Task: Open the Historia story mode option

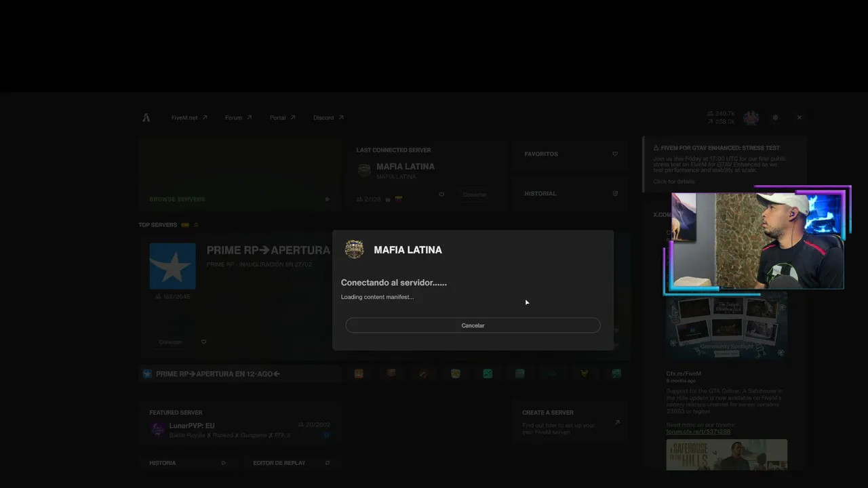Action: click(188, 463)
